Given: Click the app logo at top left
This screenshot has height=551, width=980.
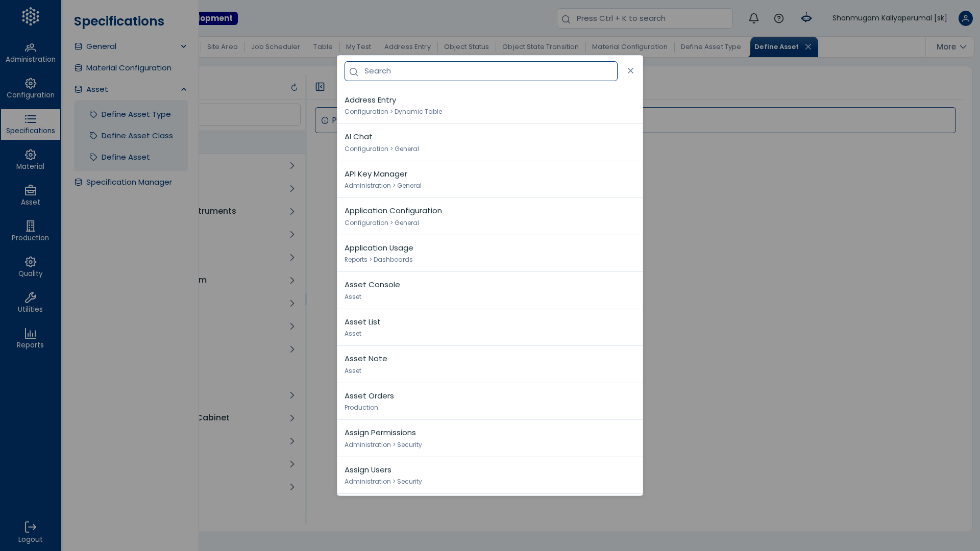Looking at the screenshot, I should click(31, 16).
